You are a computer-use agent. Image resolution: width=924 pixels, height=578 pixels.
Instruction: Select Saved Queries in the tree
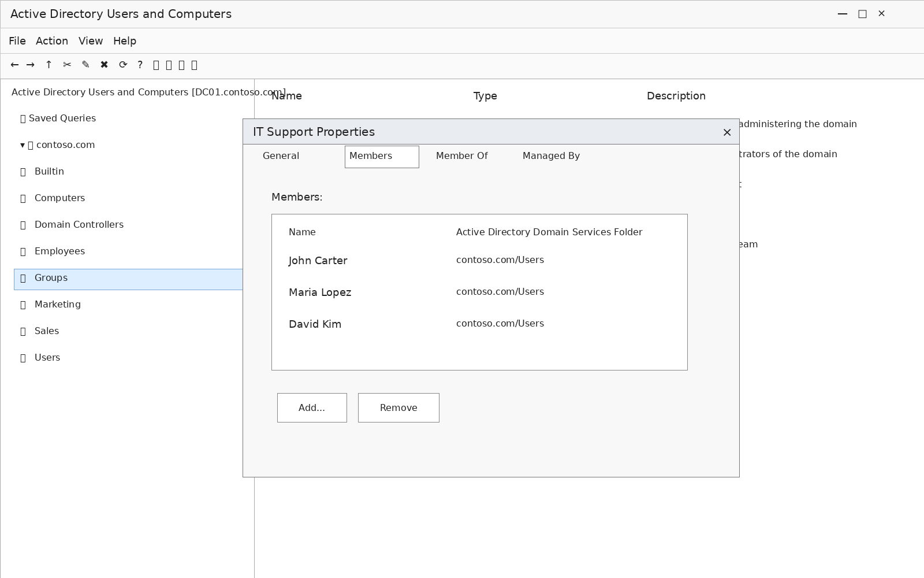(x=58, y=118)
